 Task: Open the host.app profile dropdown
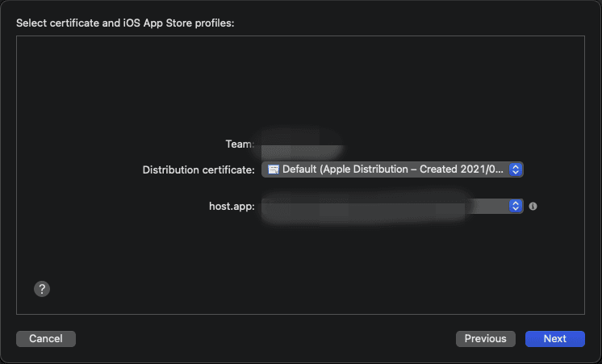click(392, 206)
